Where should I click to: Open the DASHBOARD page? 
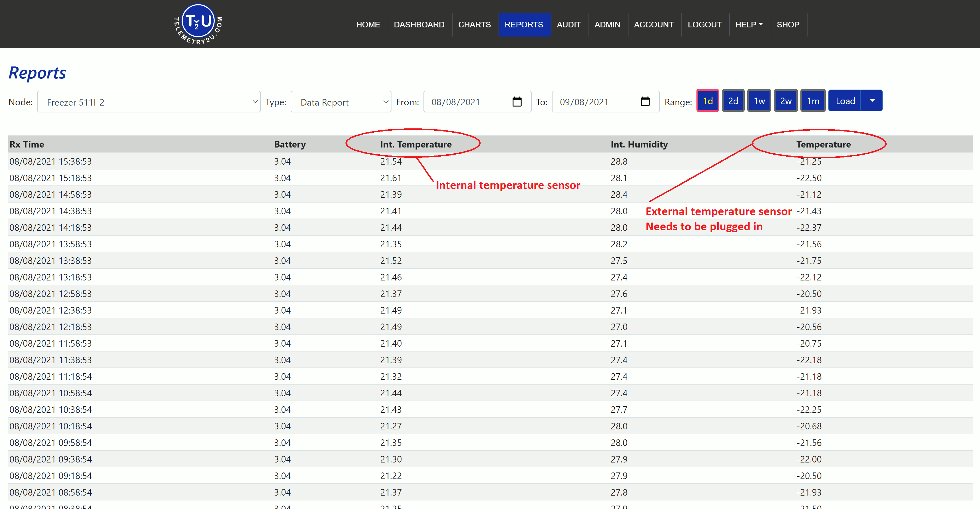(419, 25)
